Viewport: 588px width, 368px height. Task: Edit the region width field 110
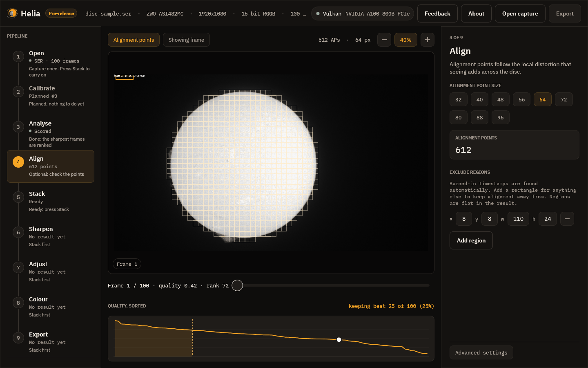(518, 219)
